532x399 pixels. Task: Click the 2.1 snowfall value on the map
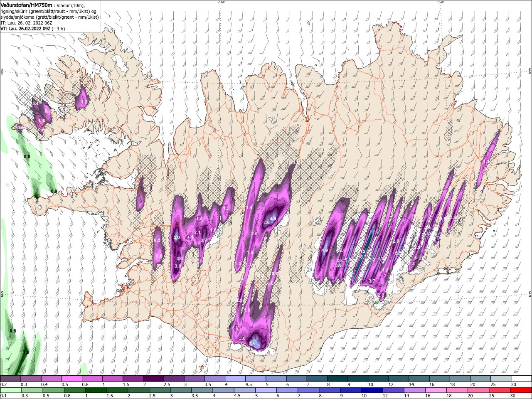pos(198,233)
